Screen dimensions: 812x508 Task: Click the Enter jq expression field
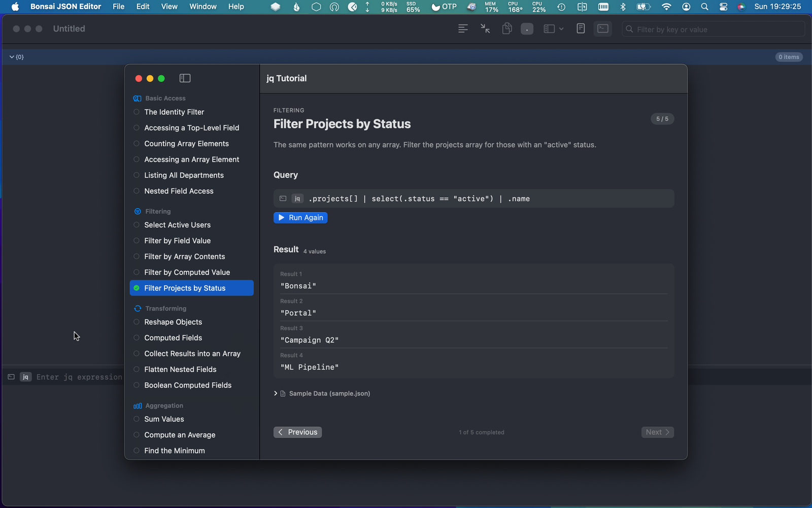coord(79,377)
